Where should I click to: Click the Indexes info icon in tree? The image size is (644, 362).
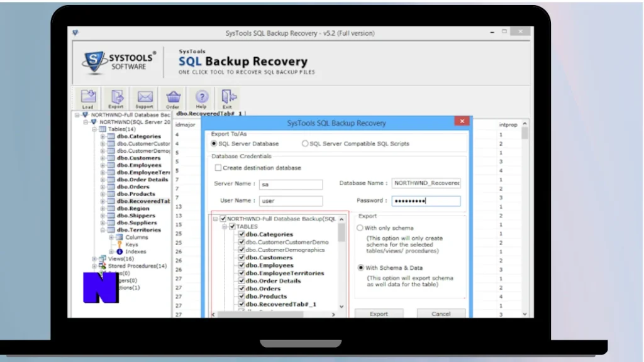coord(119,251)
